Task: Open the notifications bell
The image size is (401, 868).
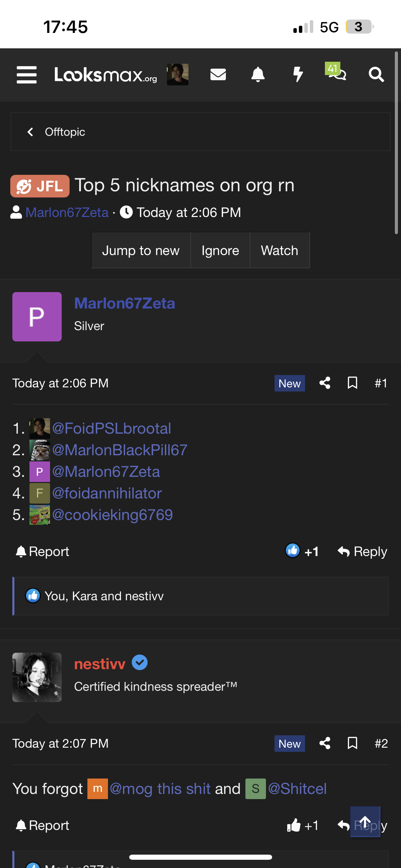Action: (258, 74)
